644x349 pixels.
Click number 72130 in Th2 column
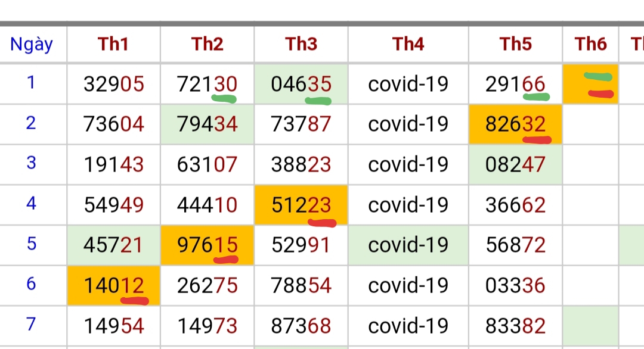[207, 84]
